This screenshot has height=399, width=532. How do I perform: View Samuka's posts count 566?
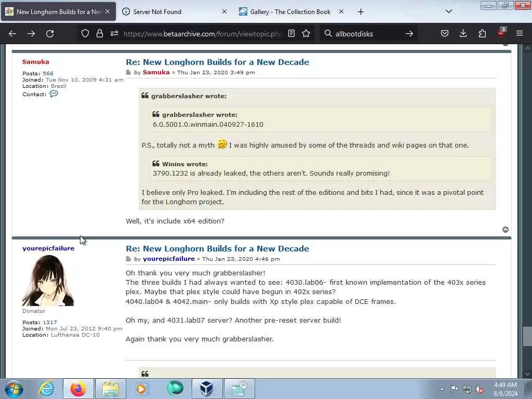48,73
